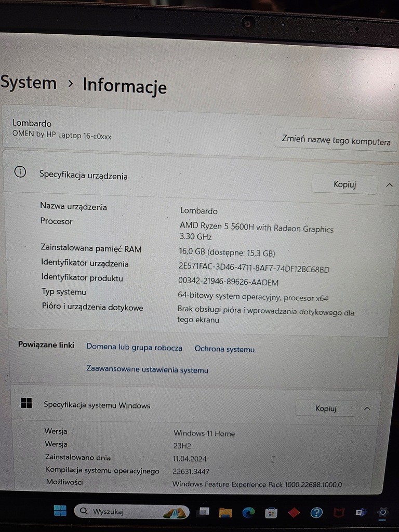Screen dimensions: 399x532
Task: Select AMD Ryzen 5 5600H processor value
Action: tap(256, 231)
